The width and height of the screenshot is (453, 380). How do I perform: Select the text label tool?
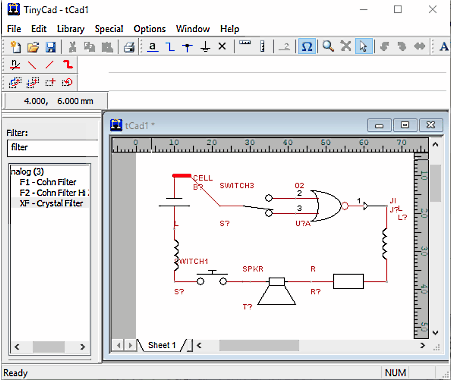[x=153, y=47]
